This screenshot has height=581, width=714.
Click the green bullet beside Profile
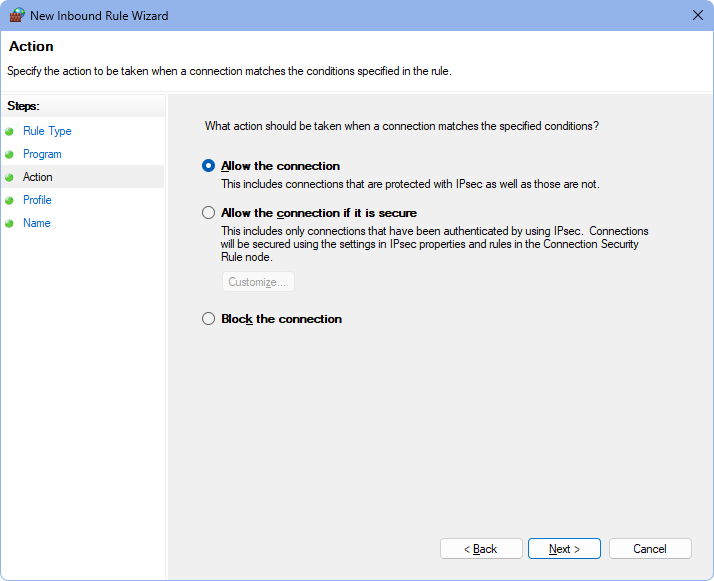point(10,200)
